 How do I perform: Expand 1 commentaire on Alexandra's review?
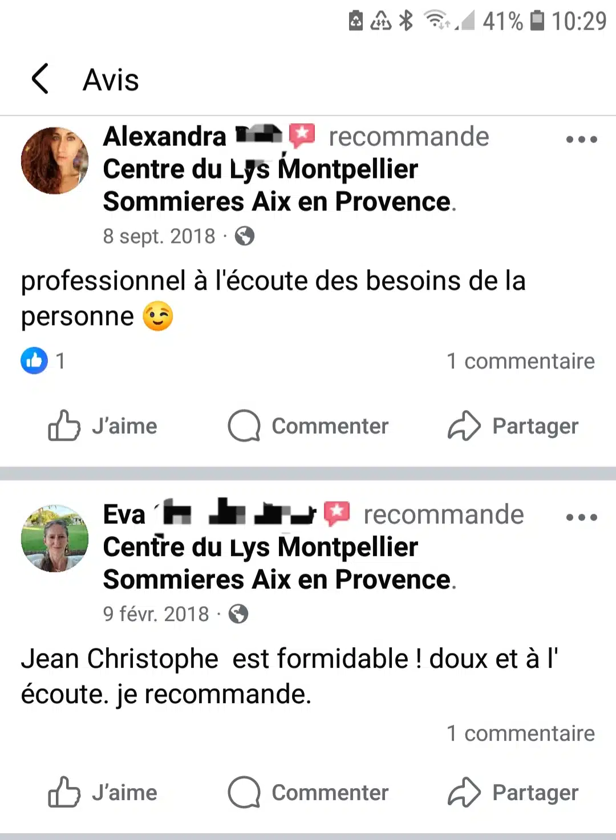click(x=520, y=361)
